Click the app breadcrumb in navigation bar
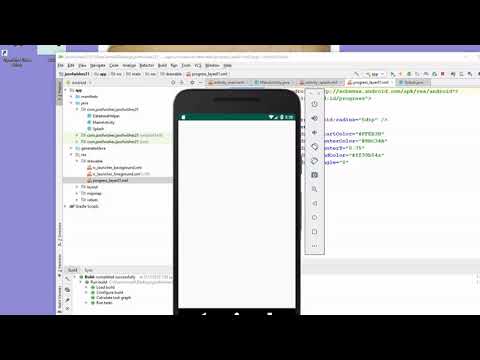The image size is (480, 360). tap(101, 74)
